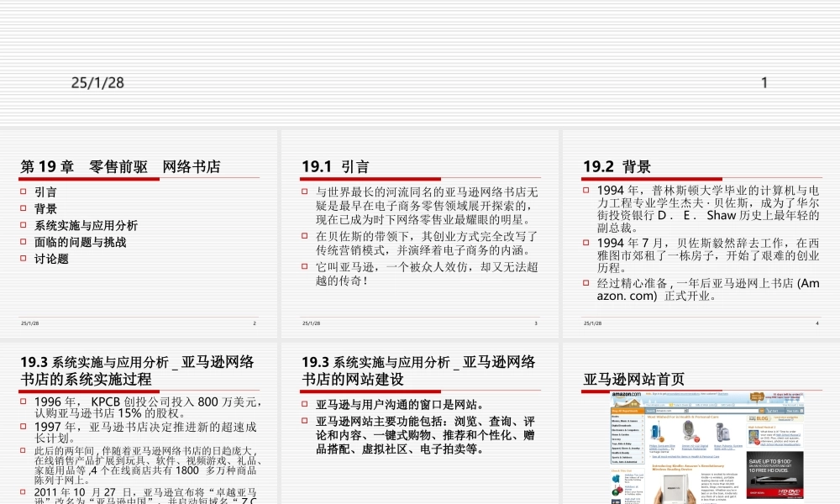Select the Today's Deals navigation item

pyautogui.click(x=679, y=405)
